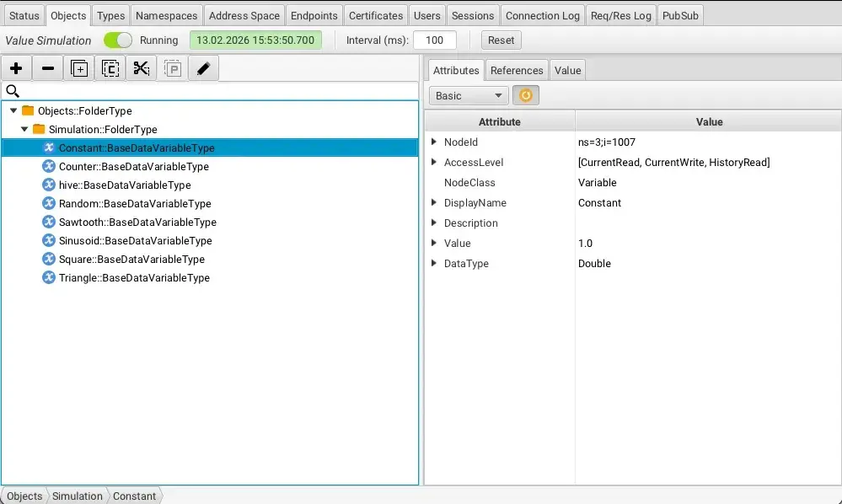Click the Triangle variable icon
This screenshot has width=842, height=504.
pos(49,277)
